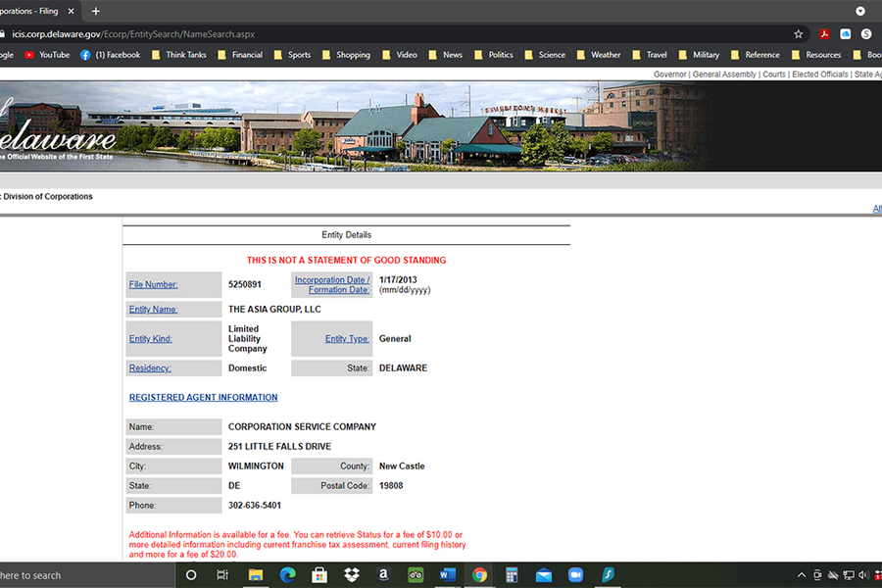Open Microsoft Edge from the taskbar
Image resolution: width=882 pixels, height=588 pixels.
pos(287,575)
